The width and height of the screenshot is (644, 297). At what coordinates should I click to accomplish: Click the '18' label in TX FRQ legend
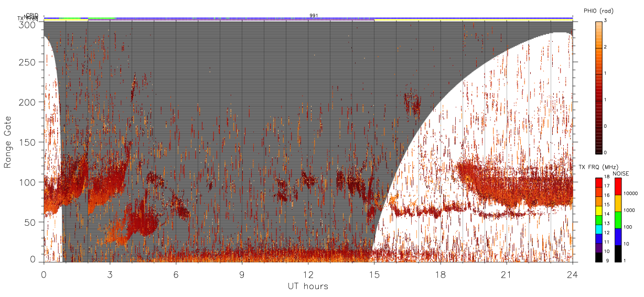tap(607, 177)
